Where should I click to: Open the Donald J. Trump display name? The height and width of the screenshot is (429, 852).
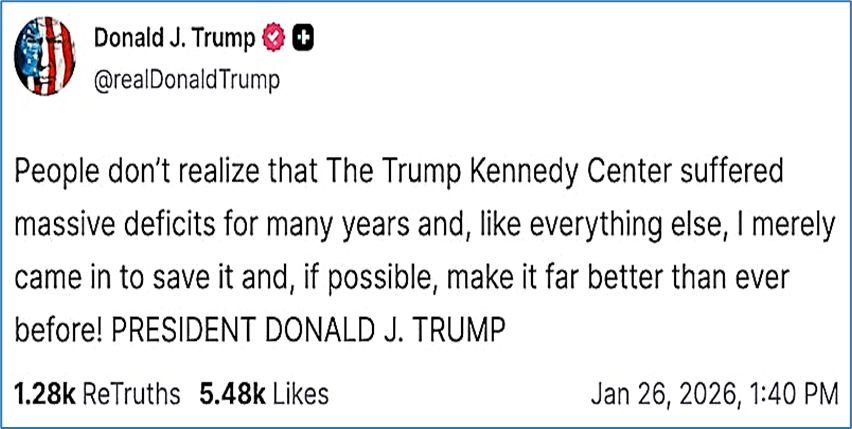pos(176,39)
